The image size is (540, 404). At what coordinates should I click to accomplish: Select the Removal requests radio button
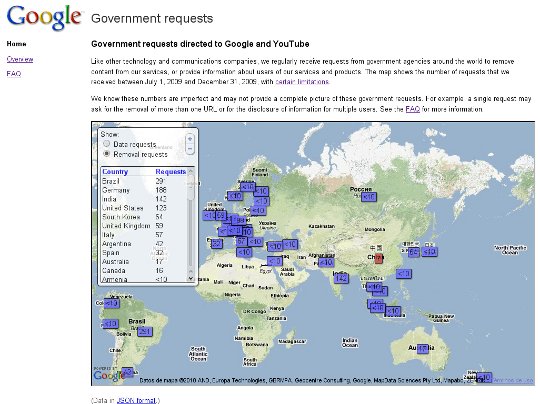tap(106, 154)
